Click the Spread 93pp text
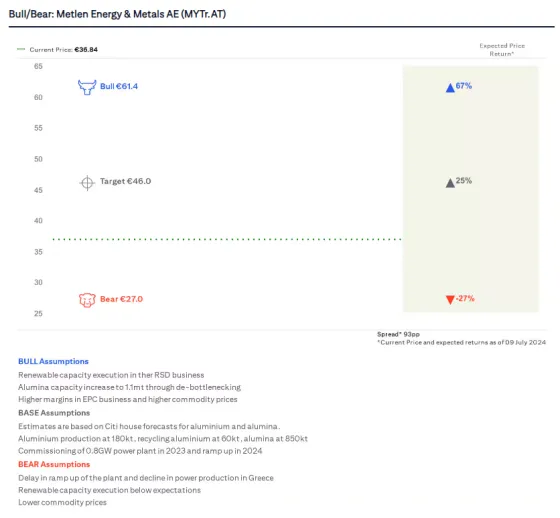This screenshot has height=518, width=560. 398,334
